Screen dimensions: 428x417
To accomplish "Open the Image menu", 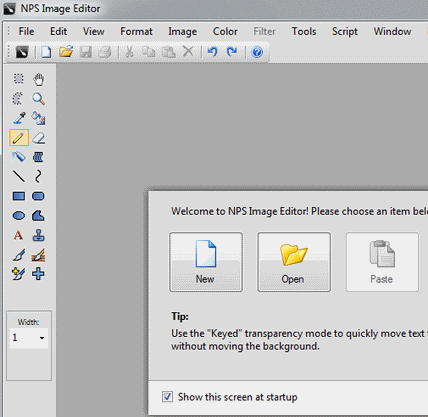I will (x=182, y=31).
